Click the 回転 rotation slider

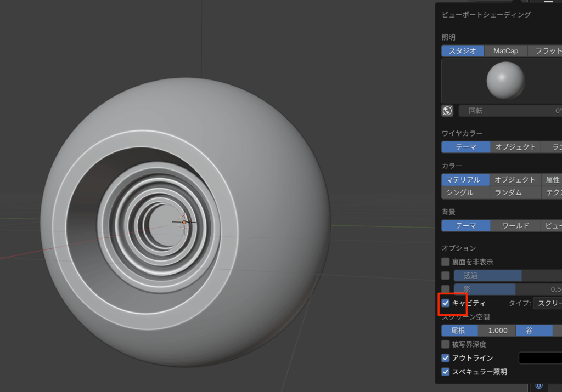pos(510,111)
